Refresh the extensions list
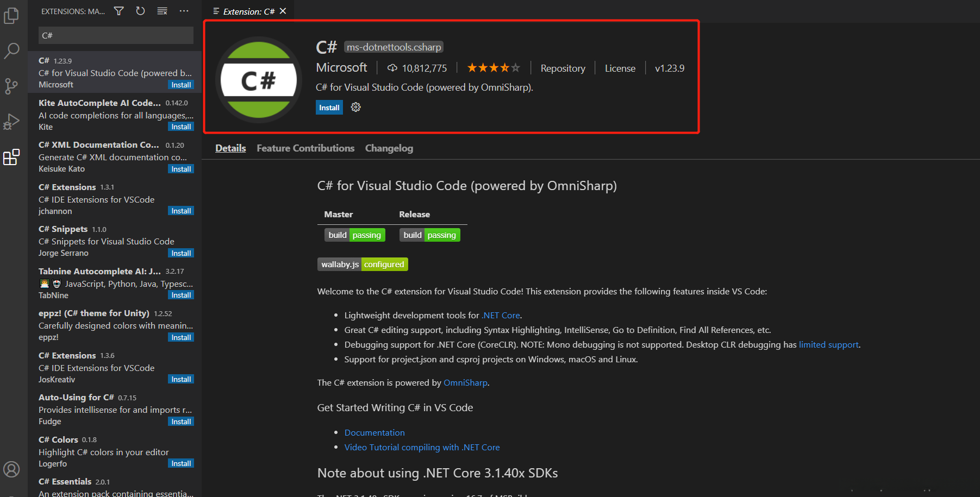Image resolution: width=980 pixels, height=497 pixels. click(140, 11)
